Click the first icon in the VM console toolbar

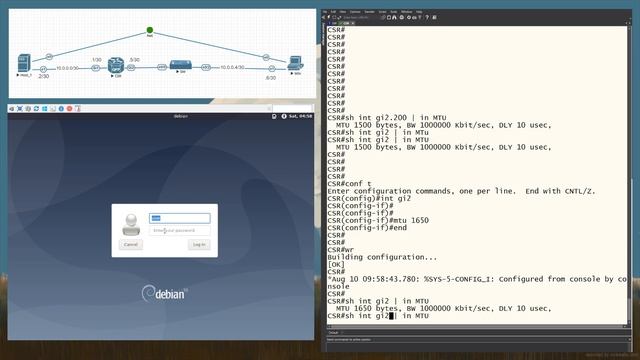click(12, 109)
